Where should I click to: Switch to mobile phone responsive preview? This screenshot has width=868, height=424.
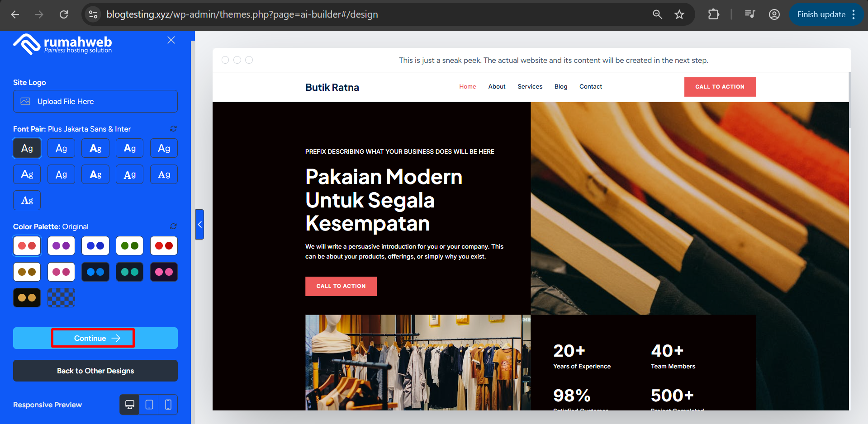[x=168, y=405]
